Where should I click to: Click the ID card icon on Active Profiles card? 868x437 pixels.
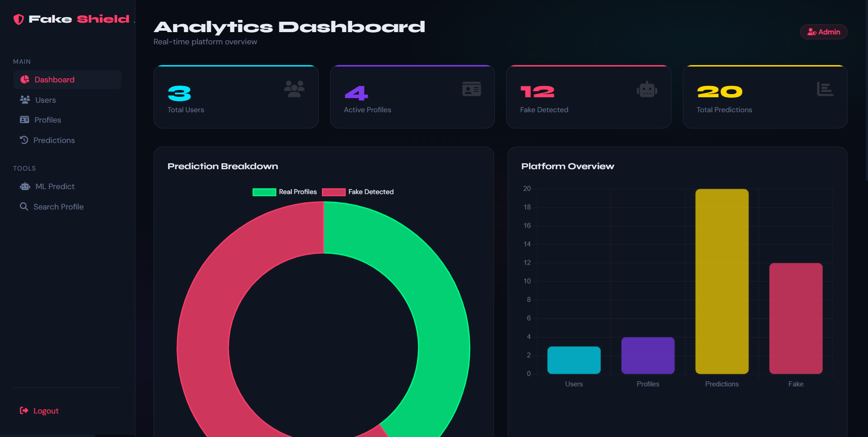pyautogui.click(x=472, y=89)
